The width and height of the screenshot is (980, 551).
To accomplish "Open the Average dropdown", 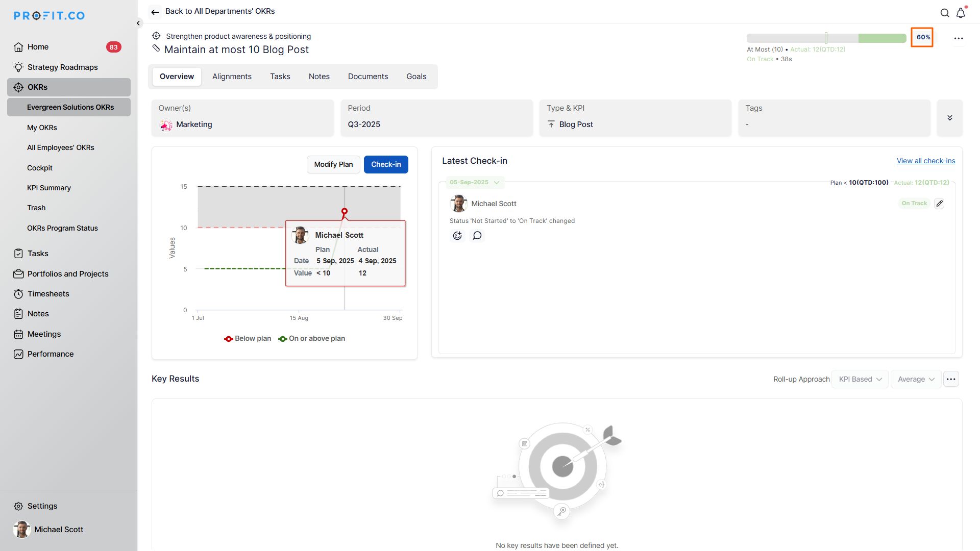I will point(916,379).
